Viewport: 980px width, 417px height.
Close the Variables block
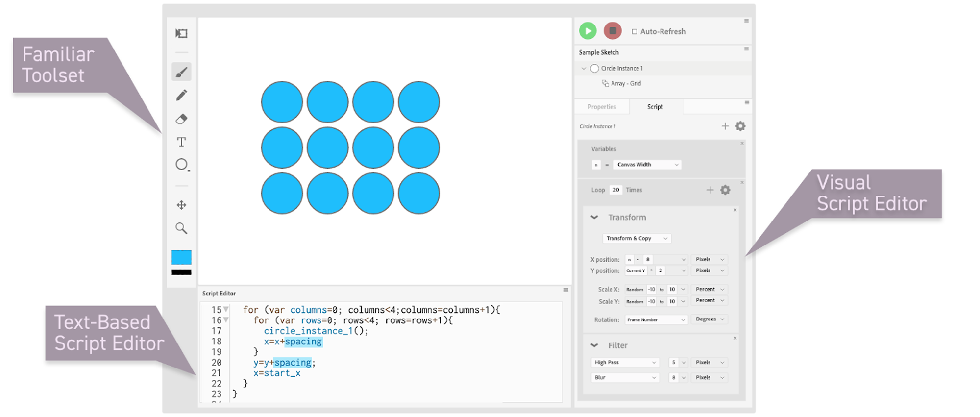point(742,144)
